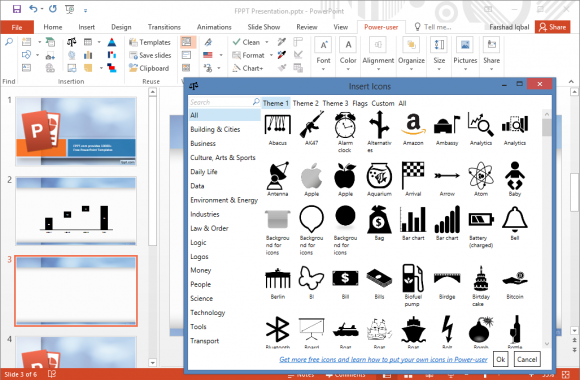Click the Start From Beginning presentation icon
The height and width of the screenshot is (380, 580).
(x=69, y=10)
